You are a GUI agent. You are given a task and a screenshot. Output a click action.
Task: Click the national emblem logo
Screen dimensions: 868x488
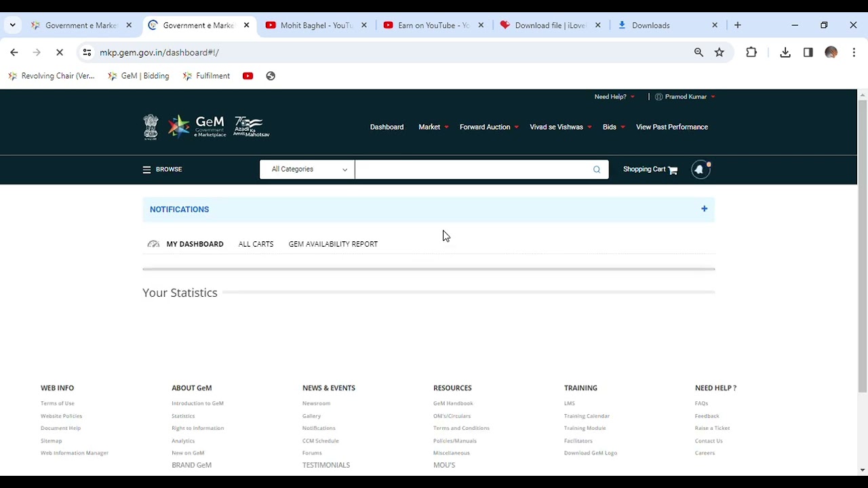pos(151,127)
